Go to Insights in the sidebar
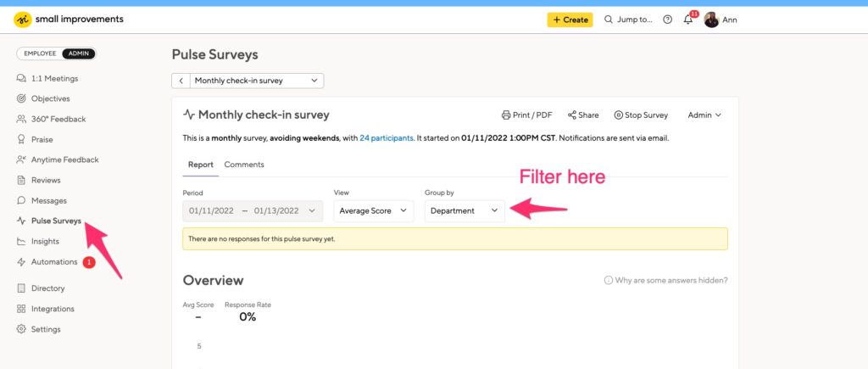Screen dimensions: 868x369 click(x=45, y=242)
